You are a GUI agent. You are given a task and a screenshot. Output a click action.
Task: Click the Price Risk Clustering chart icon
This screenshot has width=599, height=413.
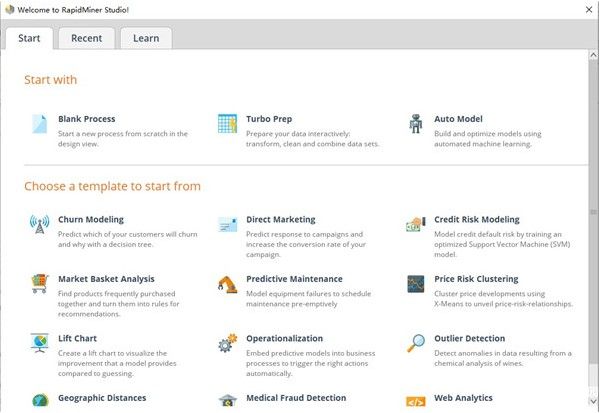[416, 284]
